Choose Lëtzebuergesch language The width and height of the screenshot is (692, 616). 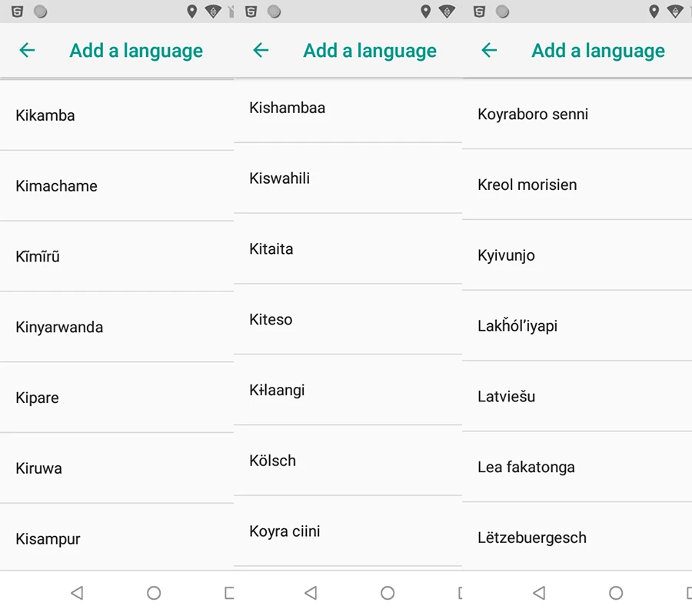(x=577, y=537)
